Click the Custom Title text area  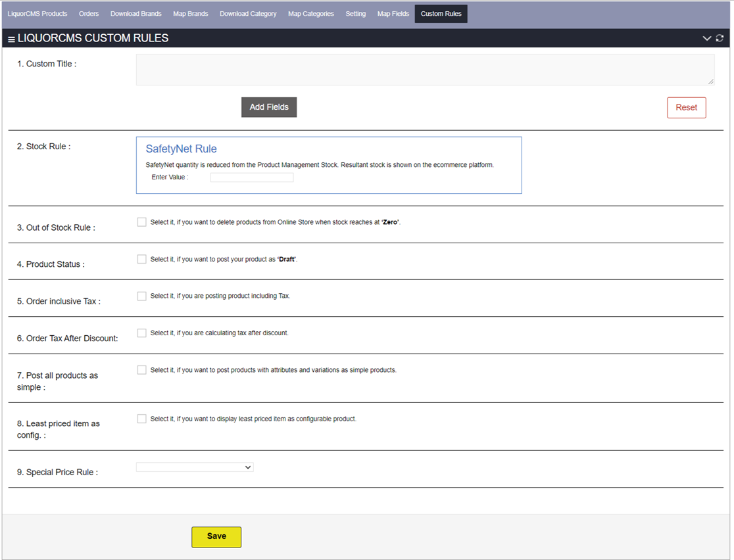[425, 70]
